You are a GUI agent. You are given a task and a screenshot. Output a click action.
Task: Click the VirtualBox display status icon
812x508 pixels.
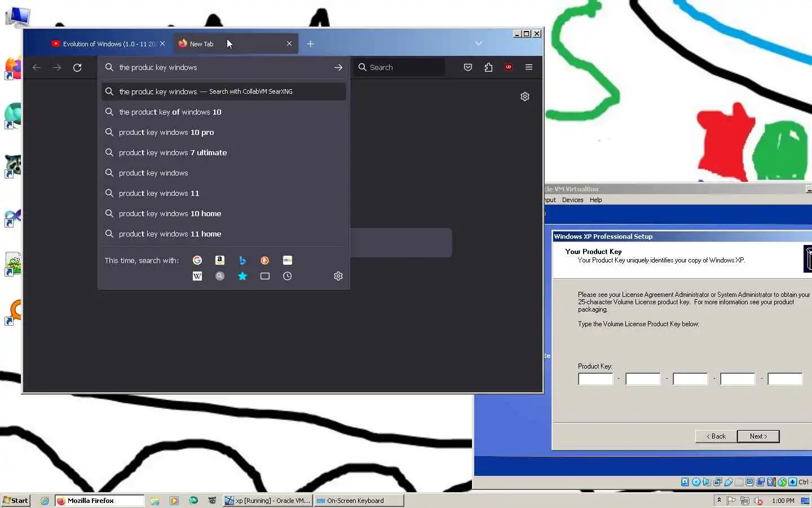(749, 482)
